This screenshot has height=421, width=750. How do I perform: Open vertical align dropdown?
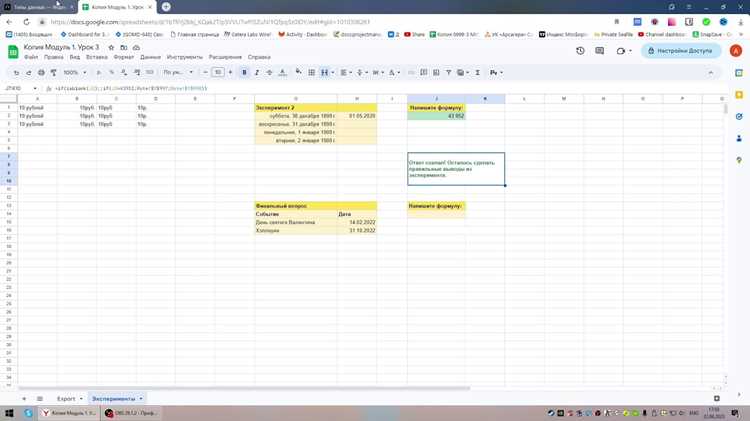point(362,73)
